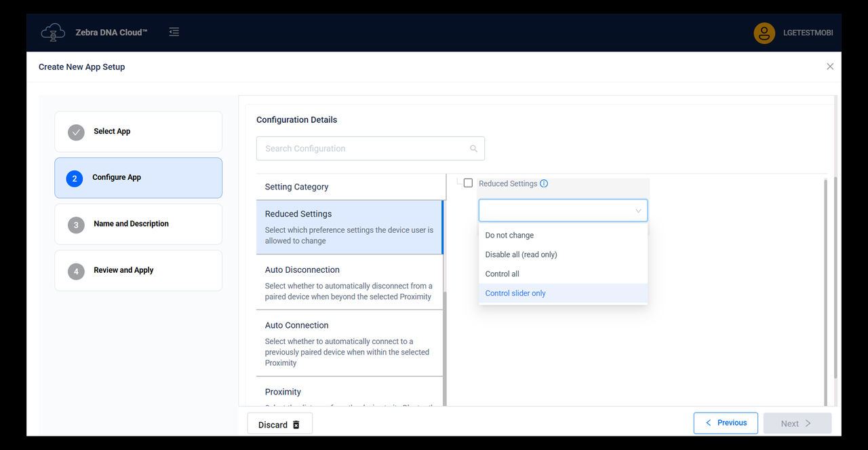Screen dimensions: 868x450
Task: Click the back chevron on the Previous button
Action: point(707,422)
